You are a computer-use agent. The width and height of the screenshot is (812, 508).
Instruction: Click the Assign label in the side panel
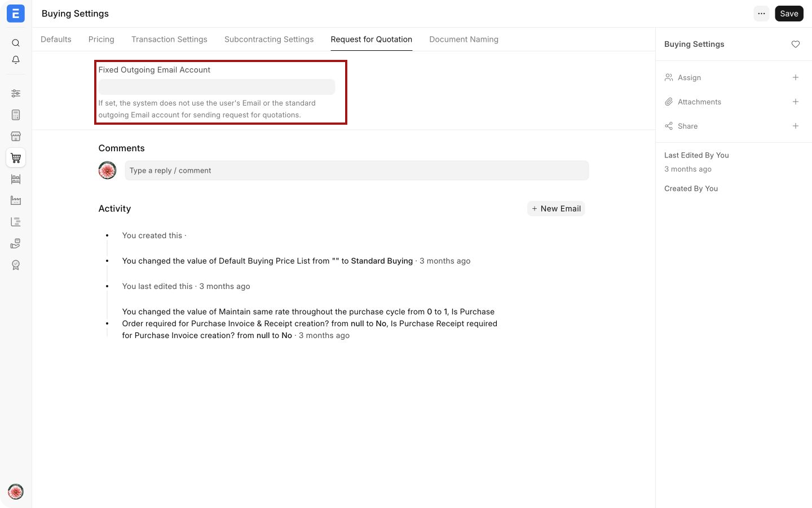(689, 77)
